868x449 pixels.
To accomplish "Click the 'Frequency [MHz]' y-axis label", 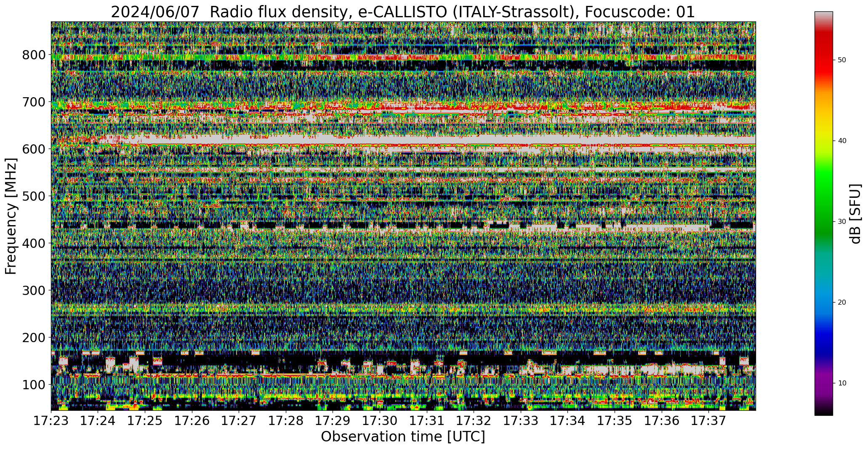I will click(11, 216).
